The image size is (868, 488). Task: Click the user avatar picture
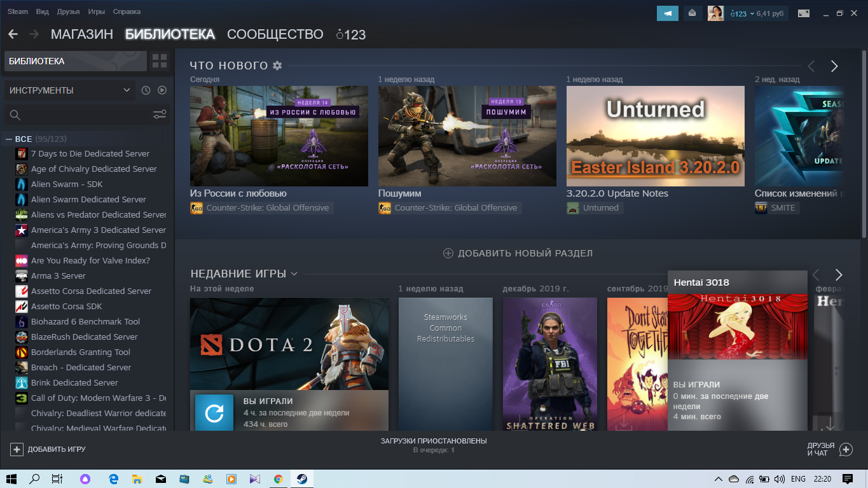tap(715, 13)
